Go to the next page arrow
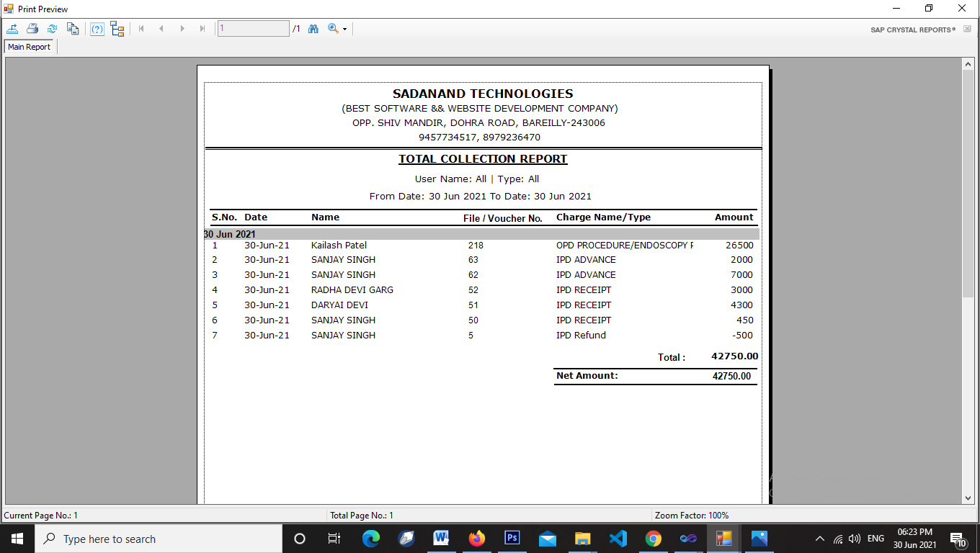 [x=182, y=29]
